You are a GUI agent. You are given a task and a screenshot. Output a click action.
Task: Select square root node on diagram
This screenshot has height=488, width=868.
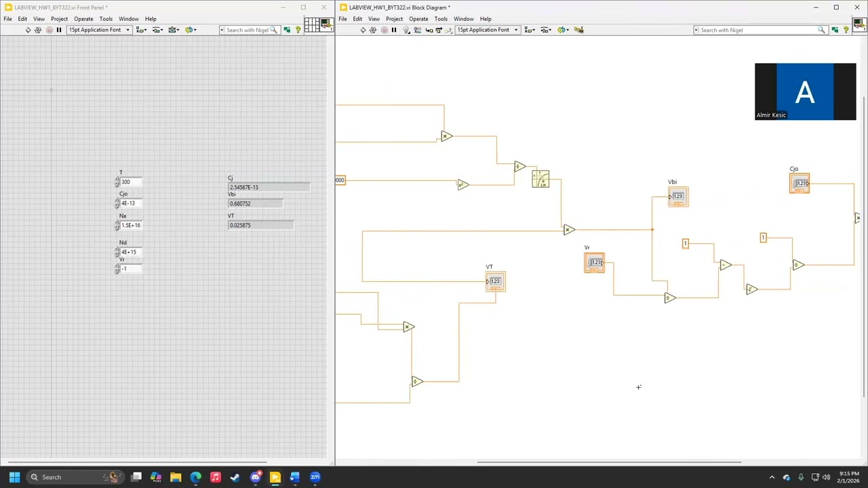tap(751, 289)
